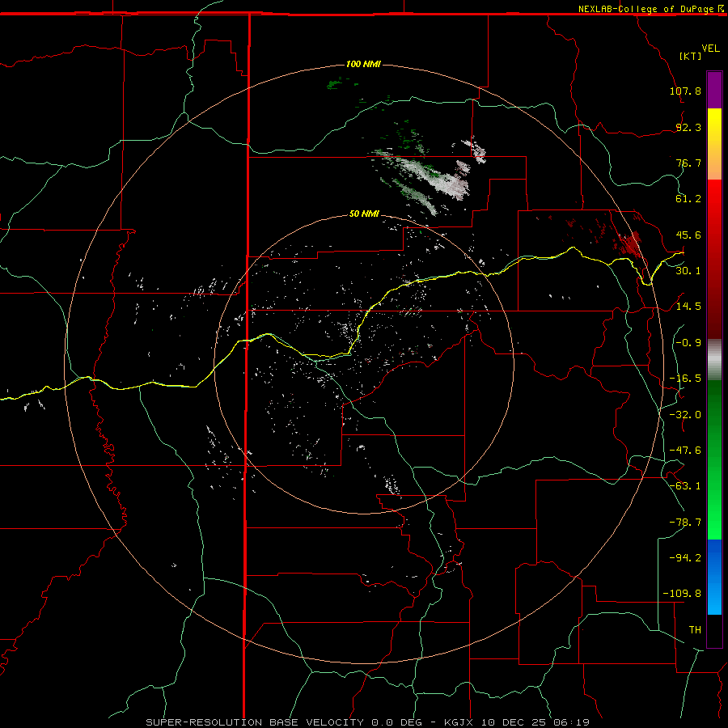The width and height of the screenshot is (728, 728).
Task: Click the VEL legend title
Action: click(x=710, y=49)
